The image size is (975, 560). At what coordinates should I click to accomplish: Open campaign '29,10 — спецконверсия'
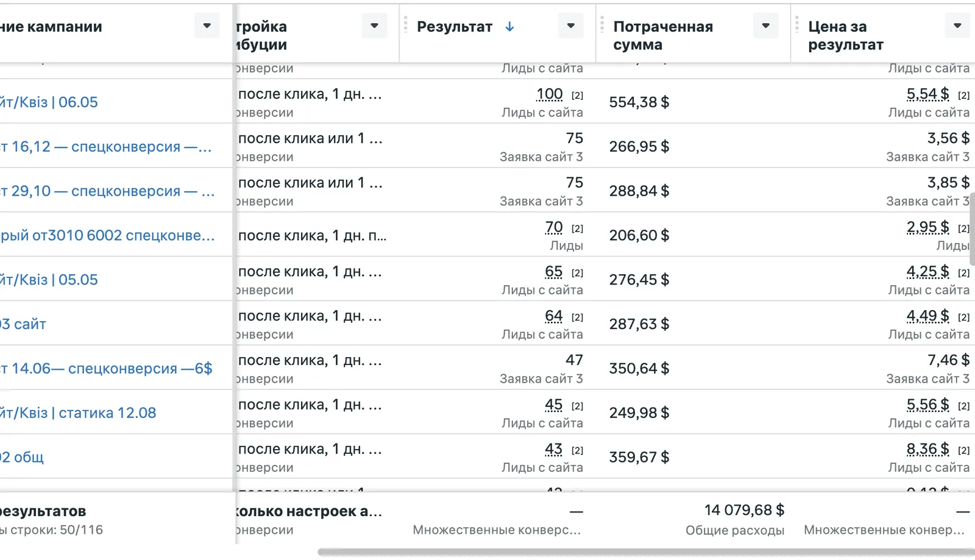click(107, 191)
